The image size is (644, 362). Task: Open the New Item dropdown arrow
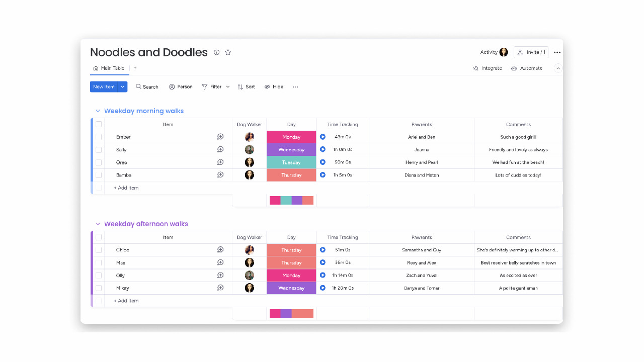[122, 86]
